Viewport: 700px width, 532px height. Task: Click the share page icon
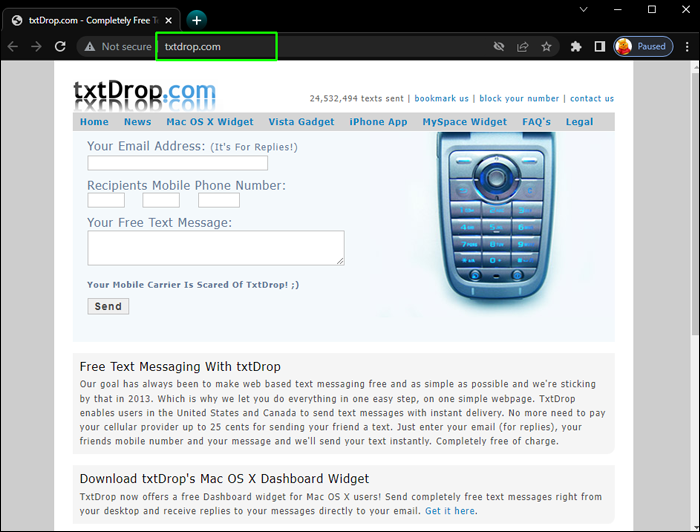point(522,46)
